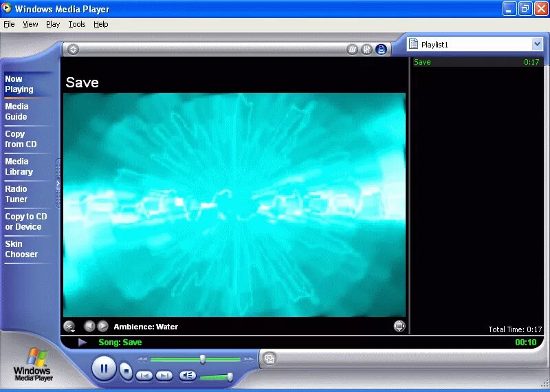This screenshot has height=392, width=550.
Task: Restore down the Media Player window
Action: click(525, 8)
